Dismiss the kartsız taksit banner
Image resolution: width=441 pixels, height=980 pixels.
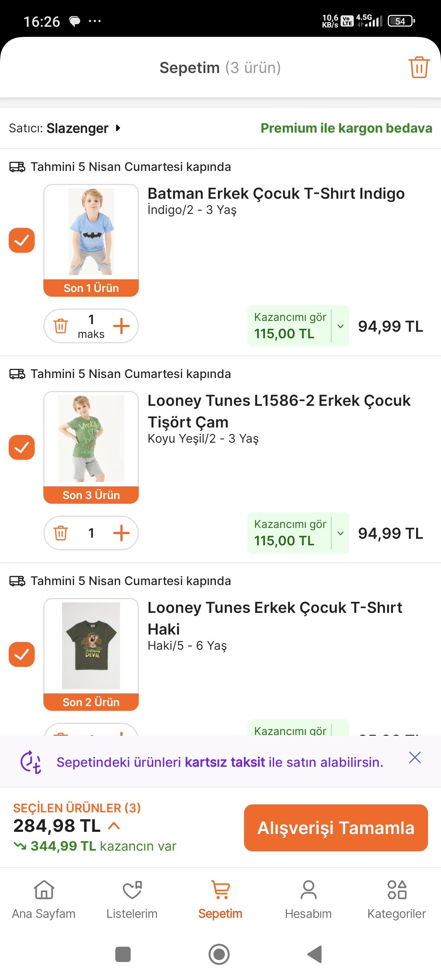(414, 757)
